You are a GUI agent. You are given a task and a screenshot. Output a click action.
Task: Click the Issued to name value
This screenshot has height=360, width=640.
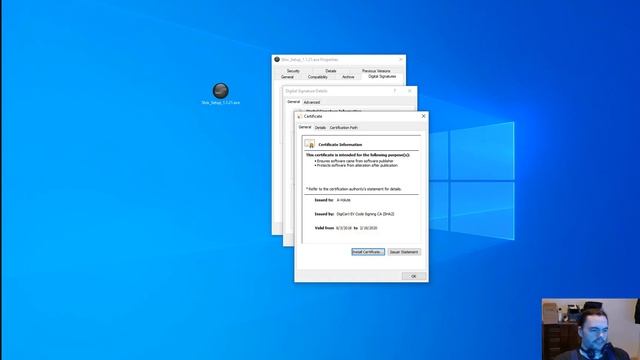pos(343,200)
